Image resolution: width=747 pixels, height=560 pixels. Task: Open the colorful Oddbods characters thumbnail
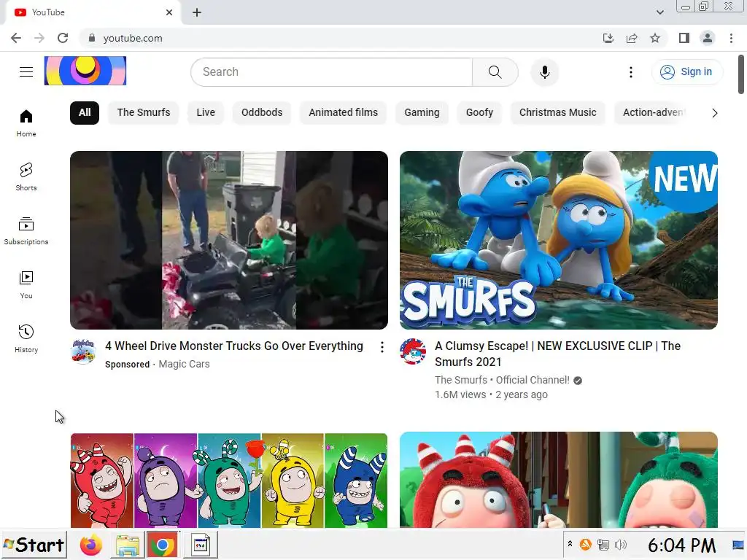pyautogui.click(x=229, y=480)
